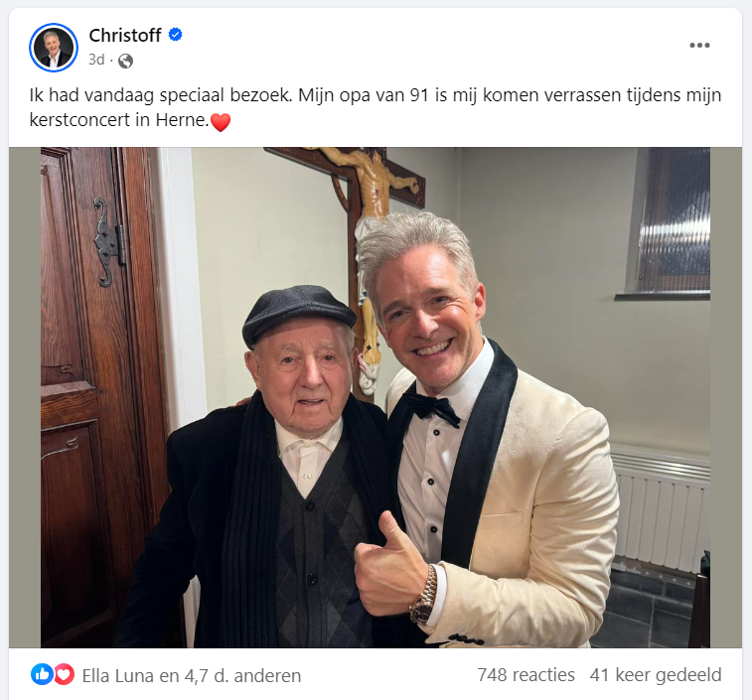The image size is (752, 700).
Task: Open the post via 3d timestamp
Action: tap(96, 60)
